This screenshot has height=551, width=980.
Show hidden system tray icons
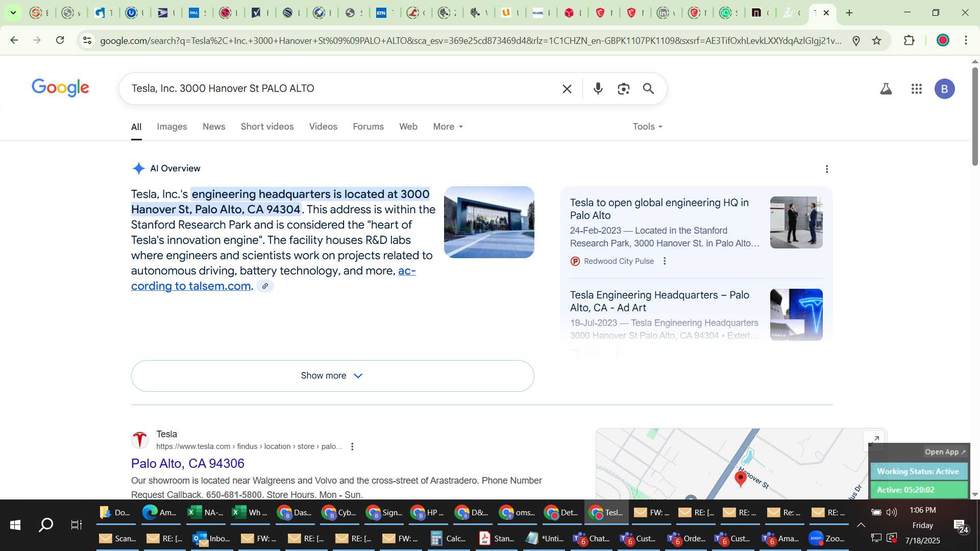pos(861,525)
